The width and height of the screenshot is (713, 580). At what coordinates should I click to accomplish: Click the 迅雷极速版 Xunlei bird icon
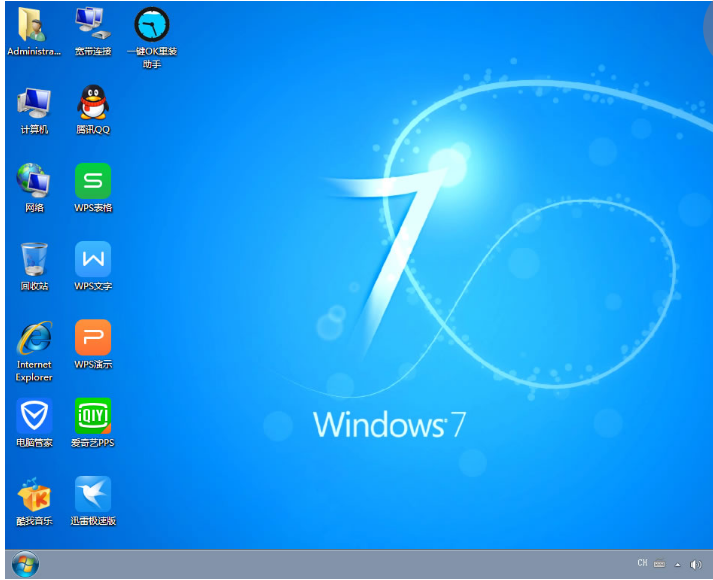(x=92, y=494)
